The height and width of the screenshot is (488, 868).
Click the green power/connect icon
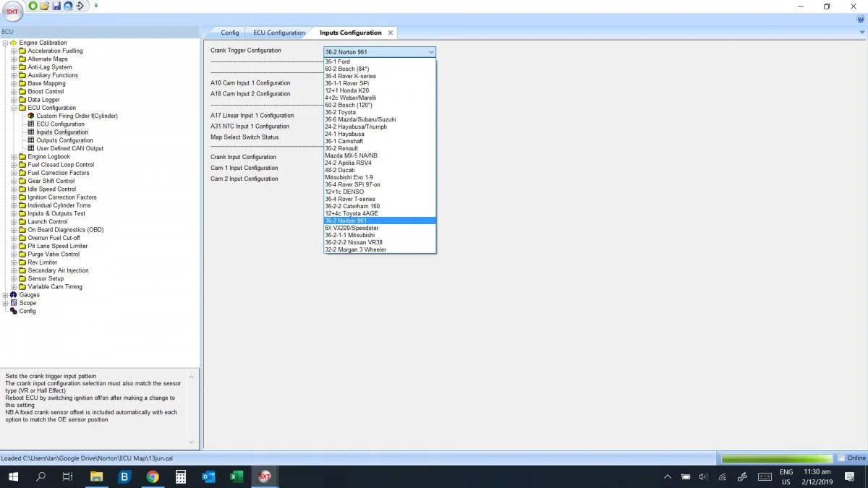pos(33,6)
